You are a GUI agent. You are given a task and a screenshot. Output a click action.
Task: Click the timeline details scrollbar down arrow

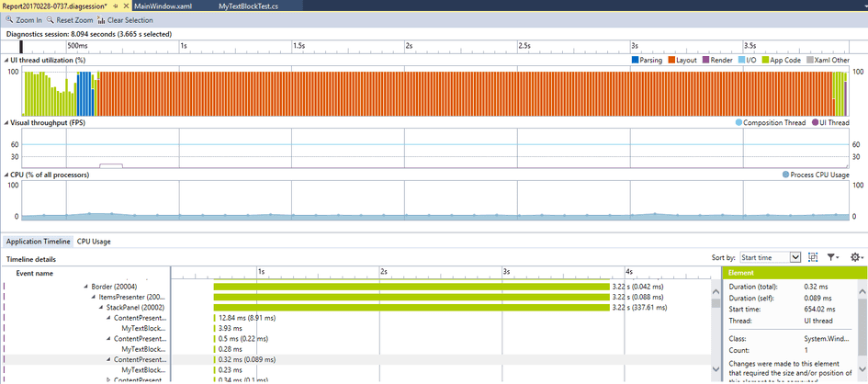tap(716, 369)
